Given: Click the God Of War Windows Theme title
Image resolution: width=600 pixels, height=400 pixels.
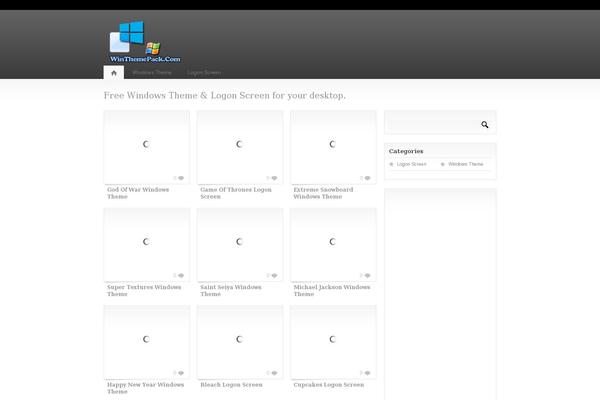Looking at the screenshot, I should coord(138,193).
